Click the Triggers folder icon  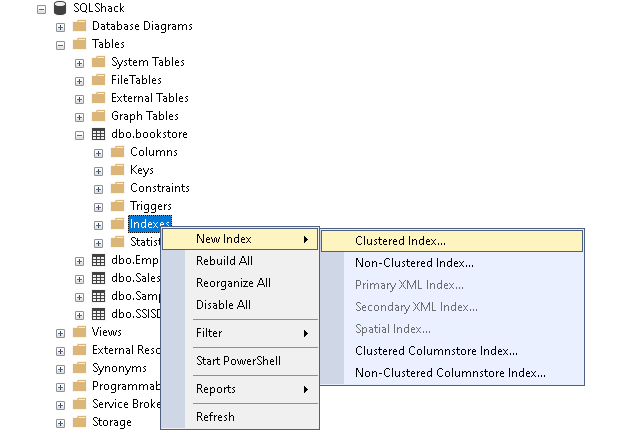[x=117, y=206]
